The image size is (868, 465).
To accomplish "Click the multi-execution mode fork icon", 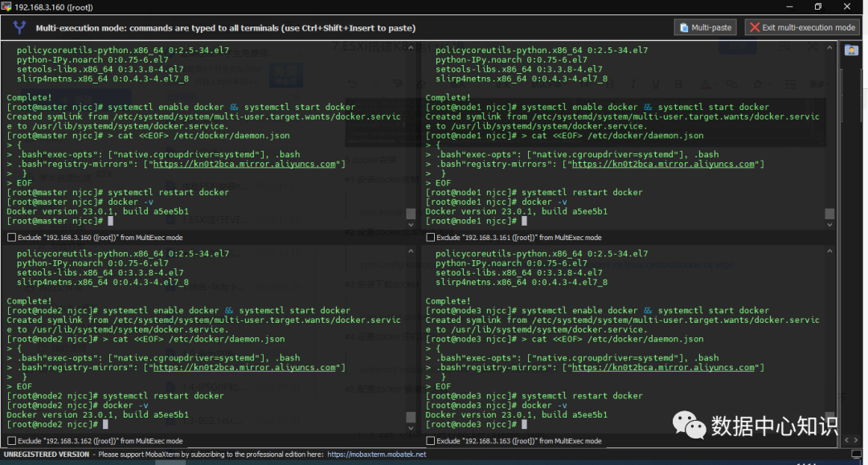I will point(20,27).
